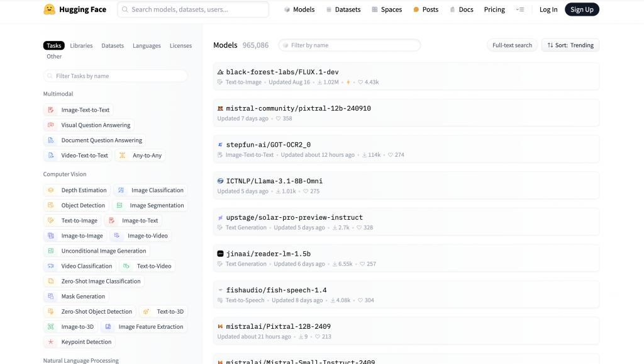This screenshot has width=644, height=364.
Task: Open Datasets in the top navigation
Action: pos(343,9)
